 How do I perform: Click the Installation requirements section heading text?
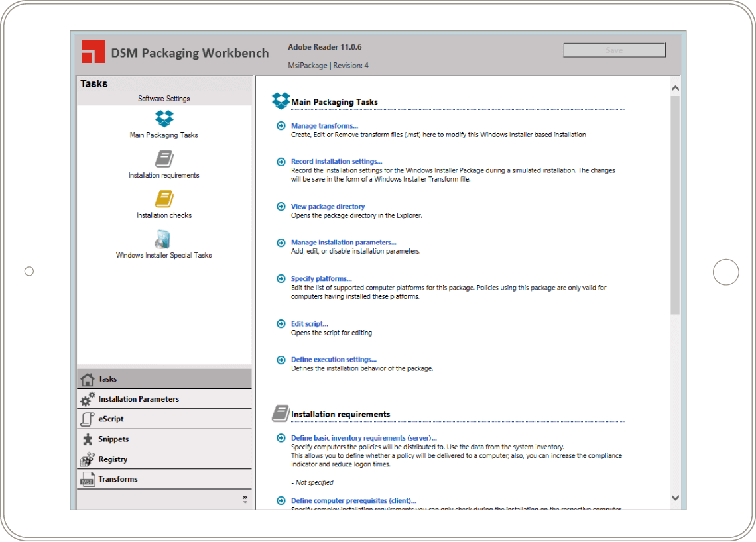coord(340,414)
